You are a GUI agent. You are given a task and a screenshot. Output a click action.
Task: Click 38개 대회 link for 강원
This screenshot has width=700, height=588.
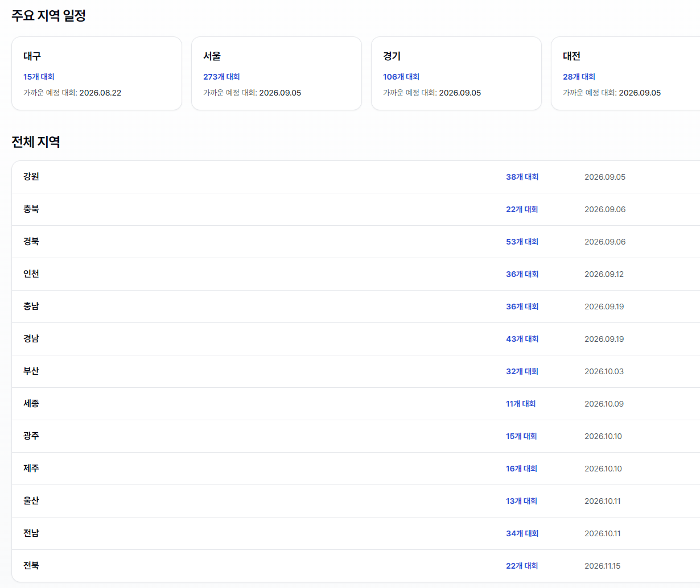coord(522,177)
